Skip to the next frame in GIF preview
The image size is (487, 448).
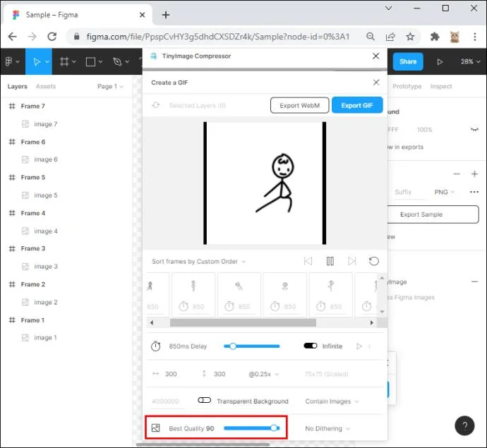click(x=352, y=261)
